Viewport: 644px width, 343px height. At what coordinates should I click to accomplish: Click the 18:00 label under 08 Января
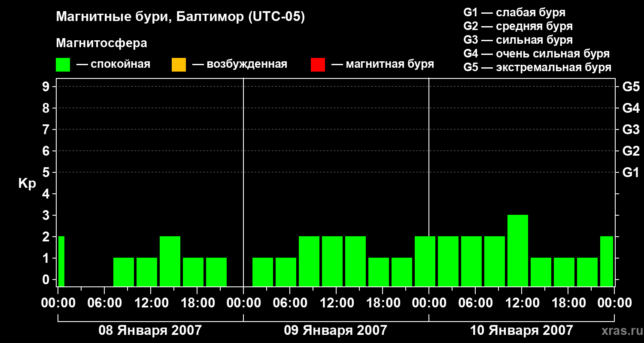click(x=197, y=303)
